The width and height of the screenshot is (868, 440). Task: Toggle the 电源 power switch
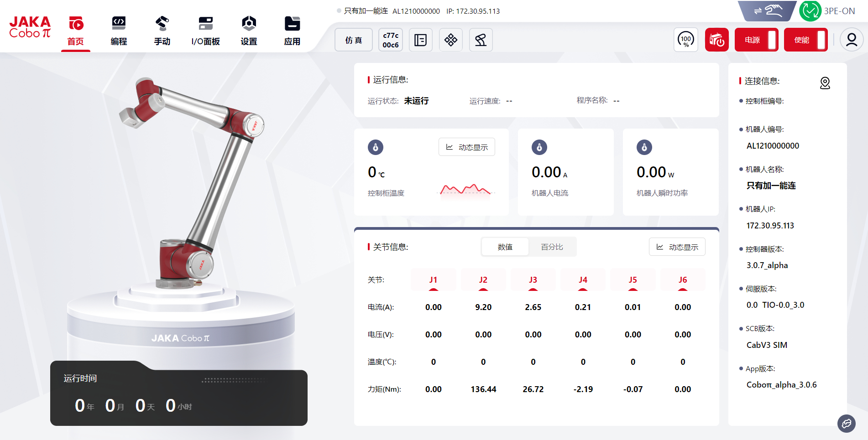pyautogui.click(x=756, y=40)
